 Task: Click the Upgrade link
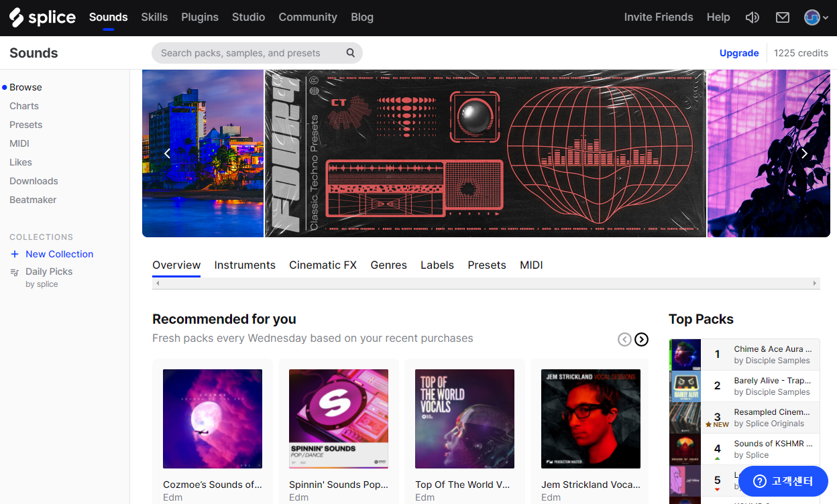[739, 53]
